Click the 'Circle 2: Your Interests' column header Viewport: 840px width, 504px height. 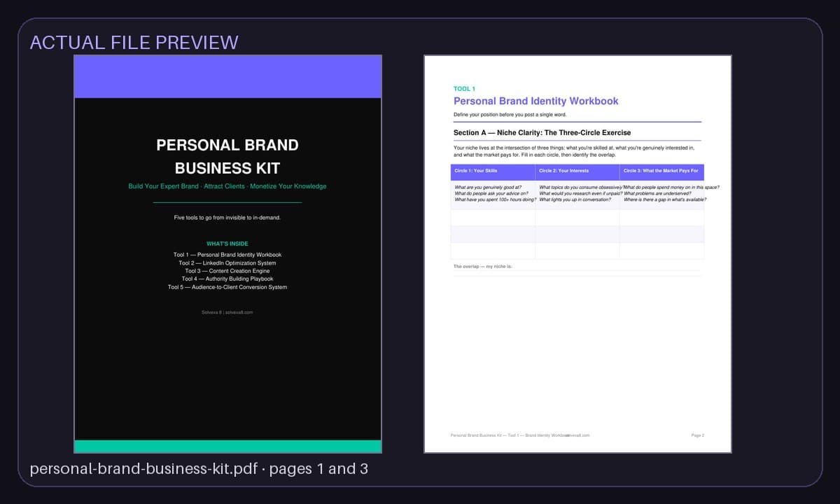577,171
